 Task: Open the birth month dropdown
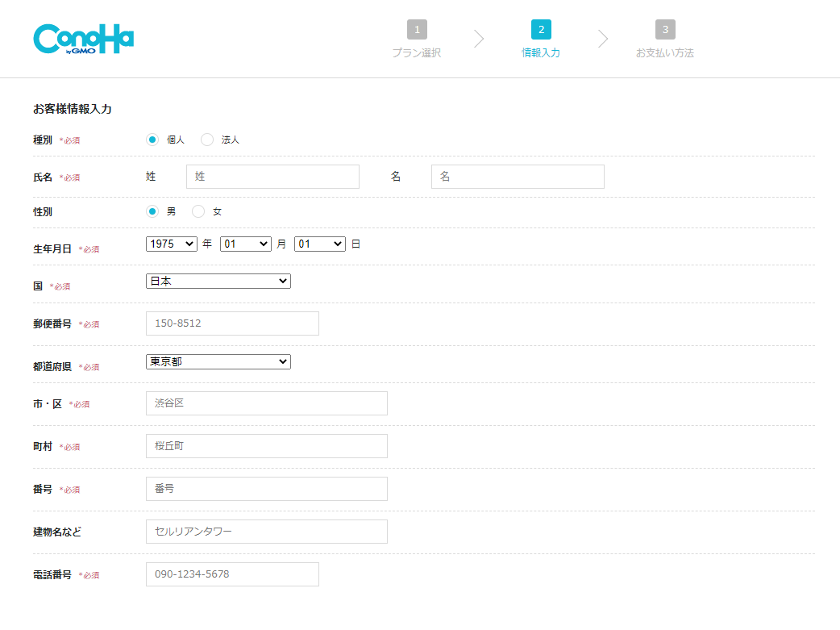(x=245, y=244)
